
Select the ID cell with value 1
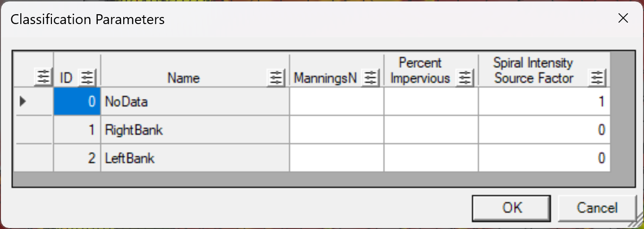[77, 130]
